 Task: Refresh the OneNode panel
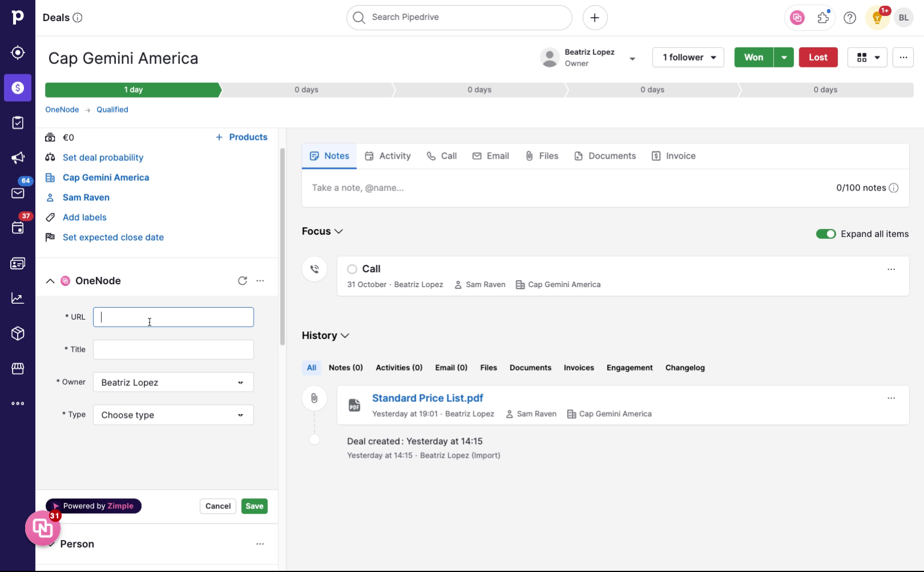pyautogui.click(x=242, y=281)
